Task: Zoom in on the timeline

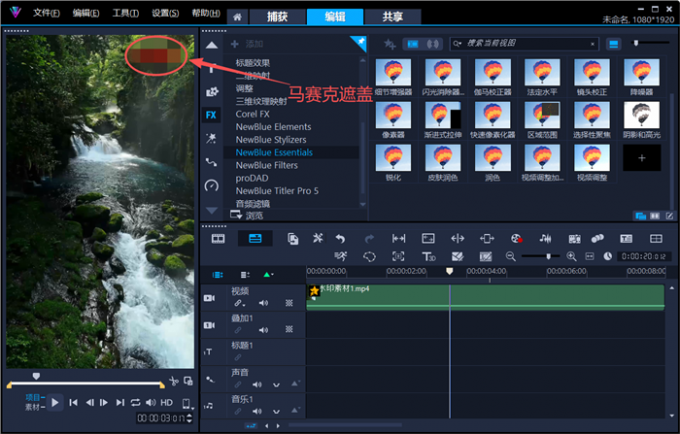Action: 572,257
